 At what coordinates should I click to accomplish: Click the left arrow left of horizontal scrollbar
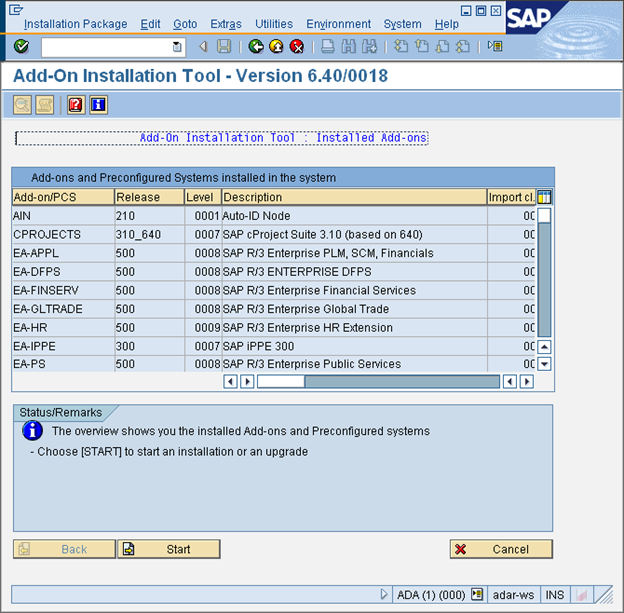coord(230,381)
